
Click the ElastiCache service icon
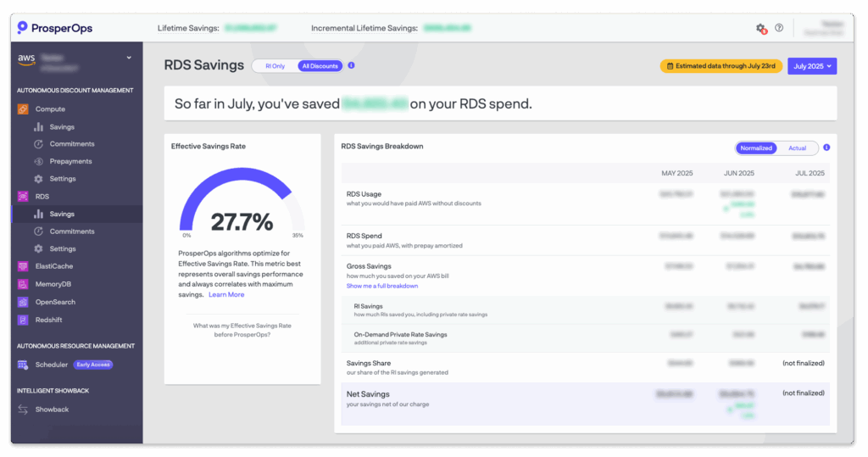click(24, 266)
